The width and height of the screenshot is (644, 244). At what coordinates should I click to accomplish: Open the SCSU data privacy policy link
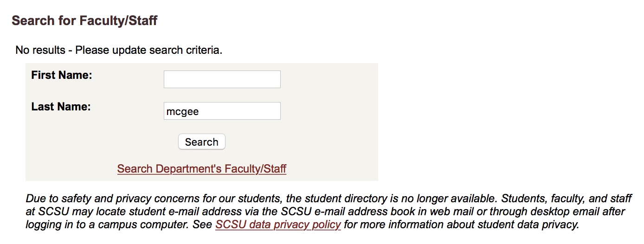tap(278, 225)
